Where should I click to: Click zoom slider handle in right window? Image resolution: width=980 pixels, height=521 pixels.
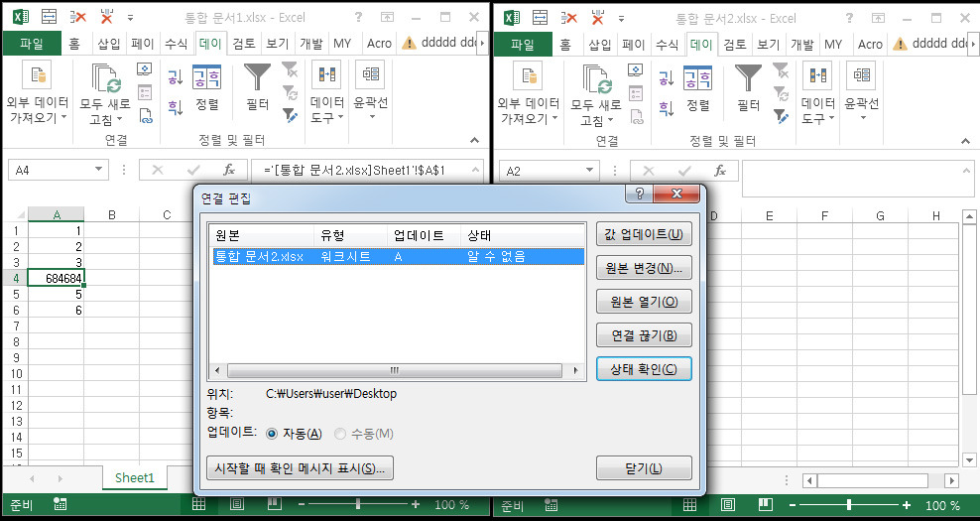pyautogui.click(x=849, y=505)
